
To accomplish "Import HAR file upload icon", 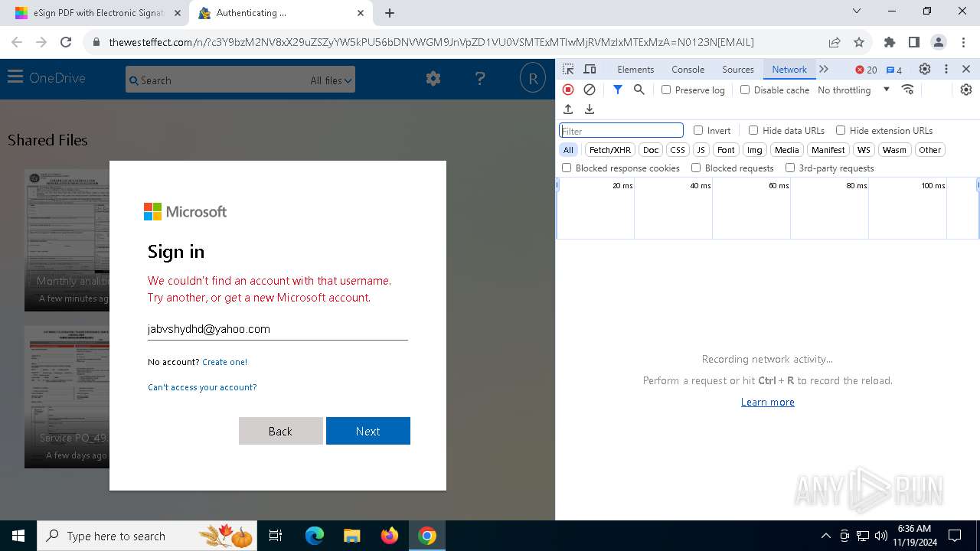I will coord(568,109).
